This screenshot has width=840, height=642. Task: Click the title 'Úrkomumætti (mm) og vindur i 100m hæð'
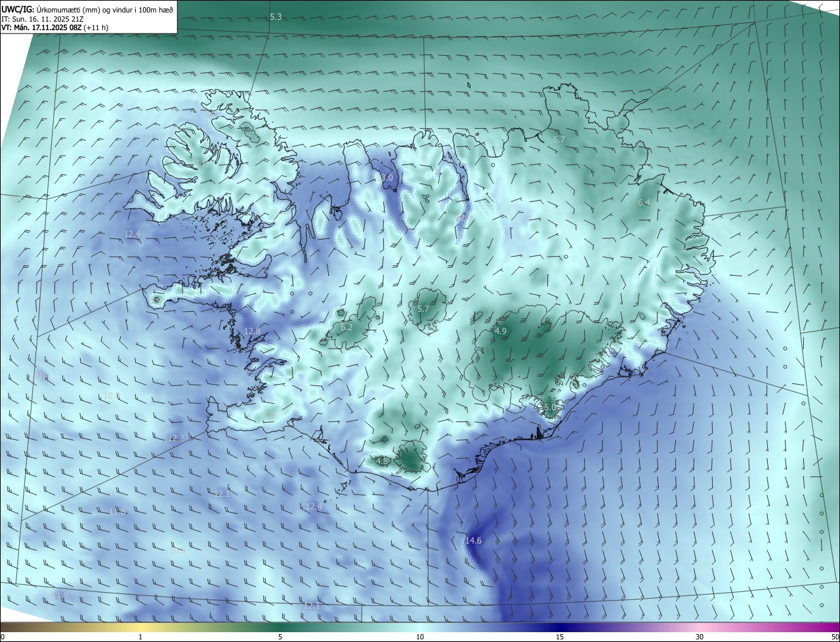[x=104, y=9]
